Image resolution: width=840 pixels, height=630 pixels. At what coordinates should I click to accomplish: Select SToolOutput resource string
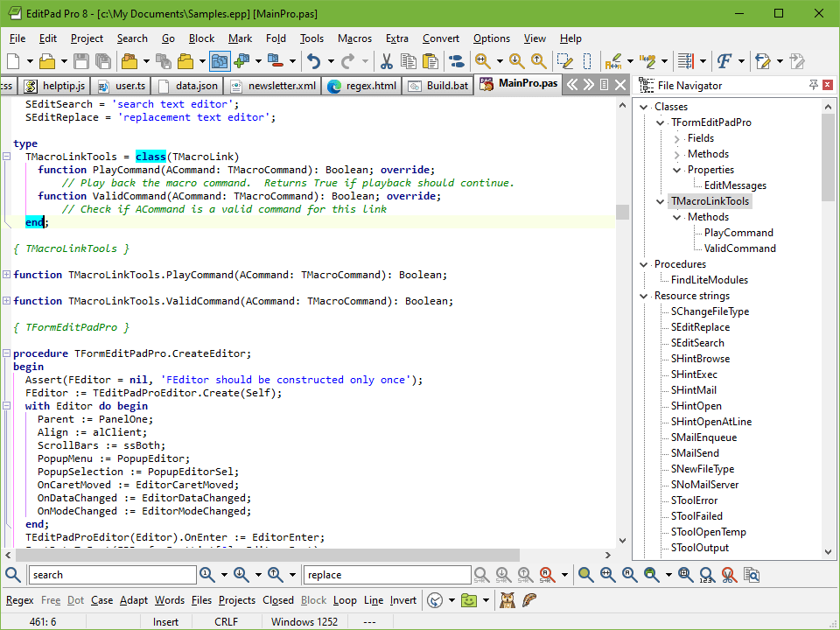point(700,548)
